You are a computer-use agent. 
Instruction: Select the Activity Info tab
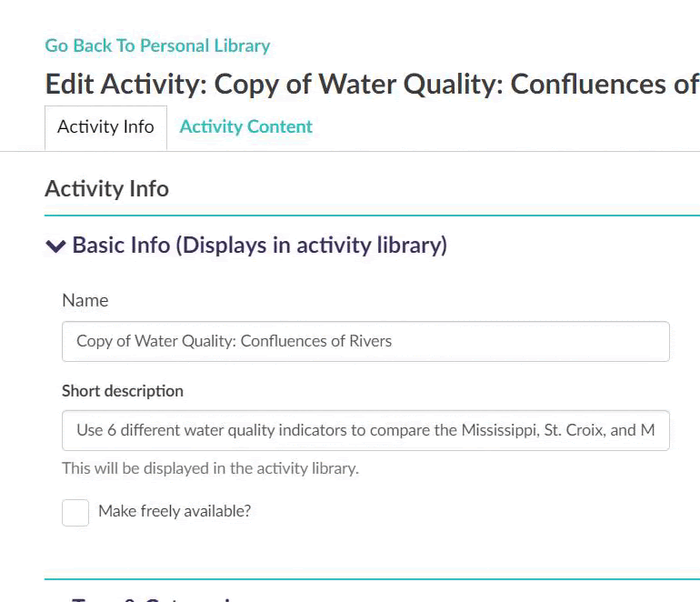(x=105, y=127)
